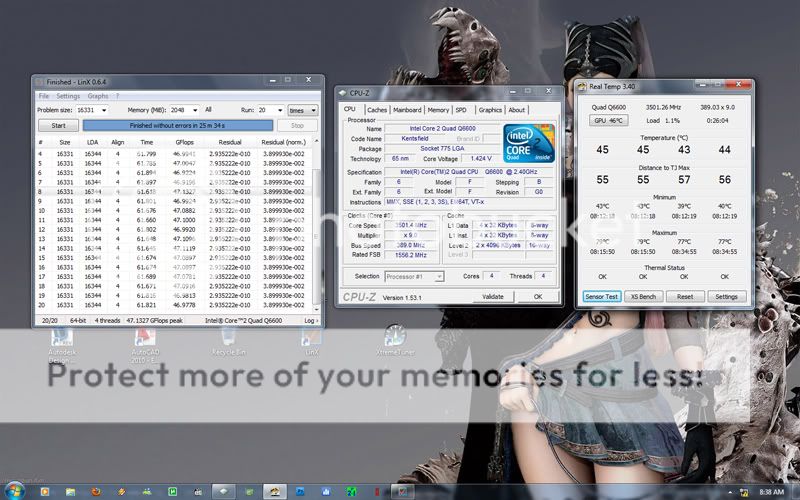Open the Graphs menu in LinX
The width and height of the screenshot is (800, 500).
[98, 96]
